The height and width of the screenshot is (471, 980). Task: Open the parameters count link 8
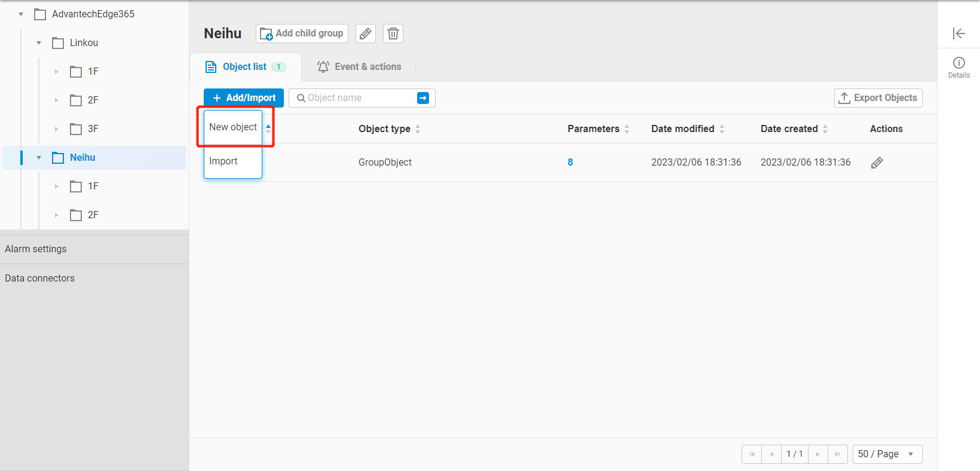click(x=570, y=163)
